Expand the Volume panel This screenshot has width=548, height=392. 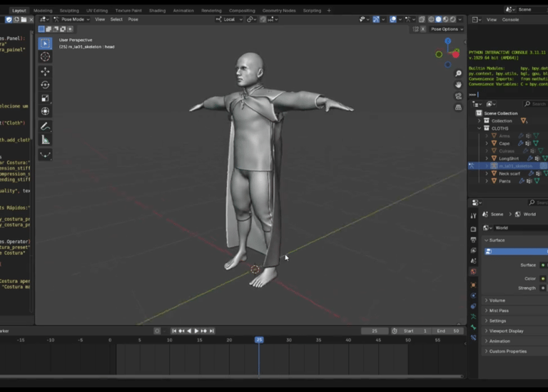click(x=497, y=301)
